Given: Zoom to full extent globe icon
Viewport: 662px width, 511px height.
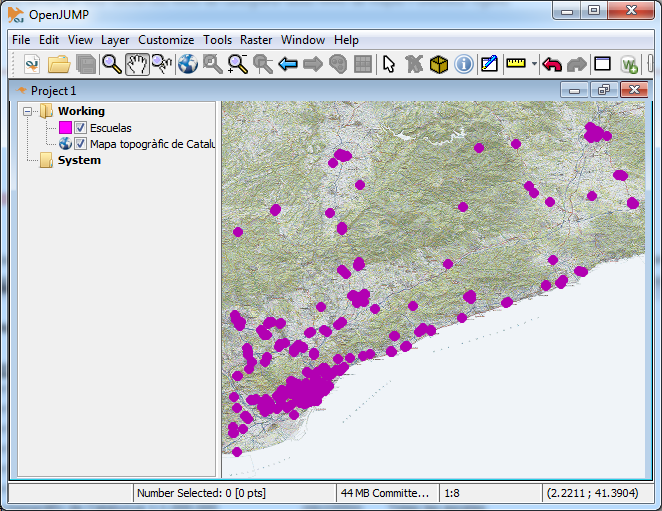Looking at the screenshot, I should pyautogui.click(x=187, y=64).
